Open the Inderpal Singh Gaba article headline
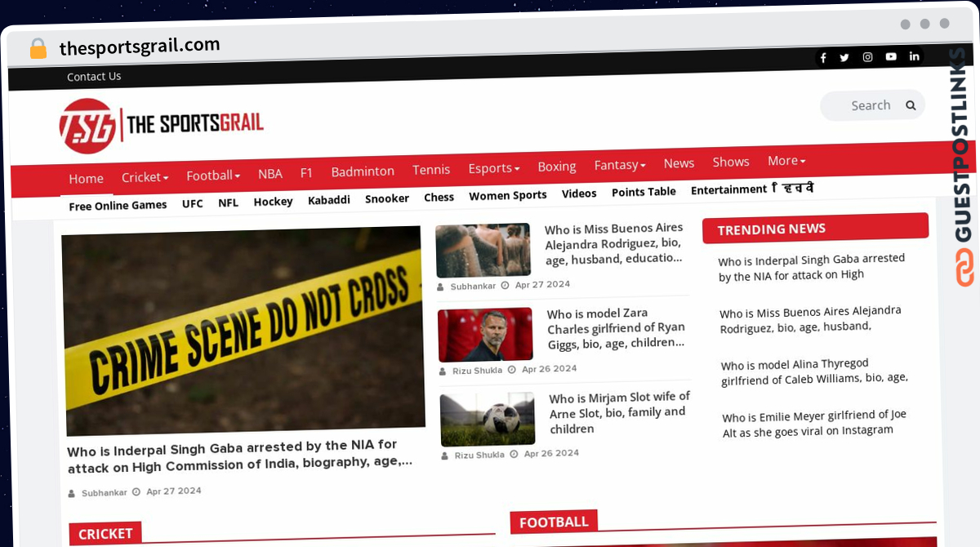Image resolution: width=980 pixels, height=547 pixels. 240,456
